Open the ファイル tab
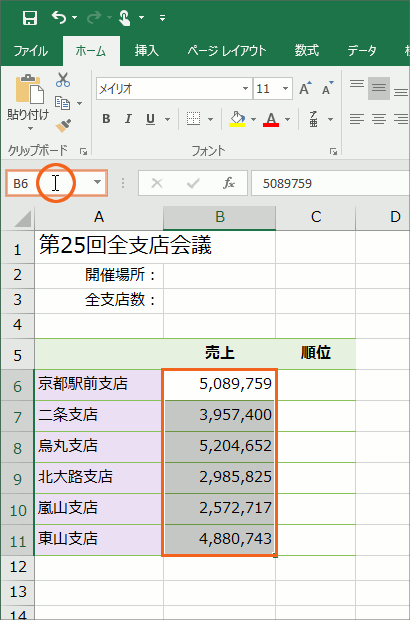This screenshot has width=410, height=620. (x=30, y=51)
